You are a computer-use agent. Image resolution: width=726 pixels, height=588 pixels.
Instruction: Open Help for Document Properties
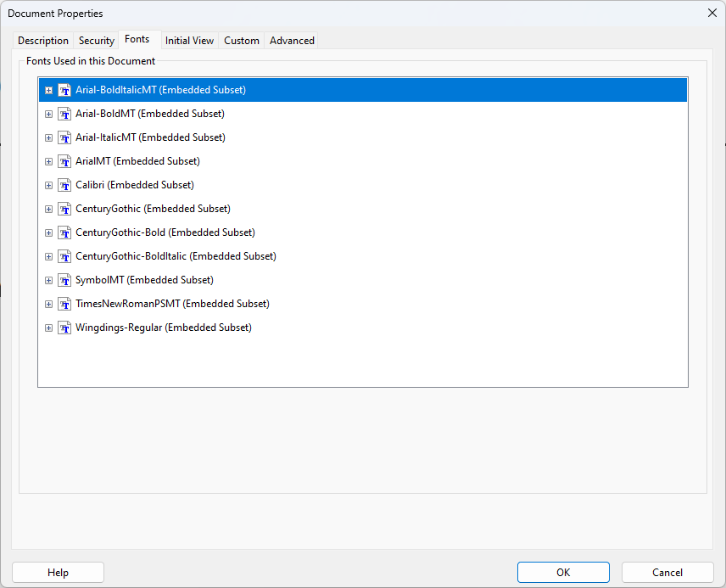58,573
